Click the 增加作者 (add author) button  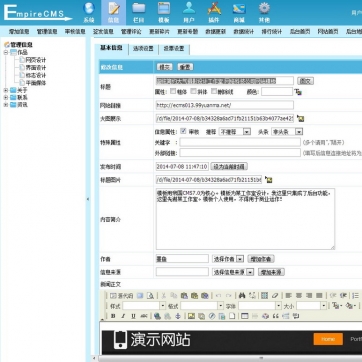(x=261, y=259)
